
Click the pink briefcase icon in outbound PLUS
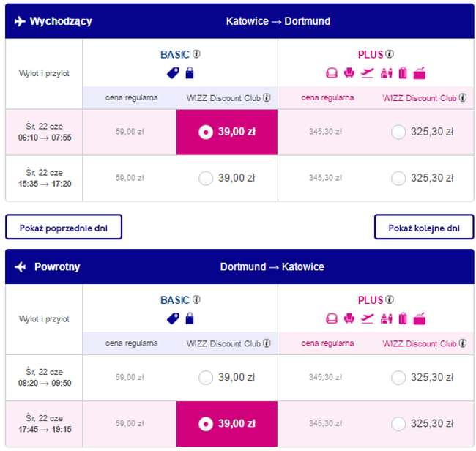click(x=420, y=73)
